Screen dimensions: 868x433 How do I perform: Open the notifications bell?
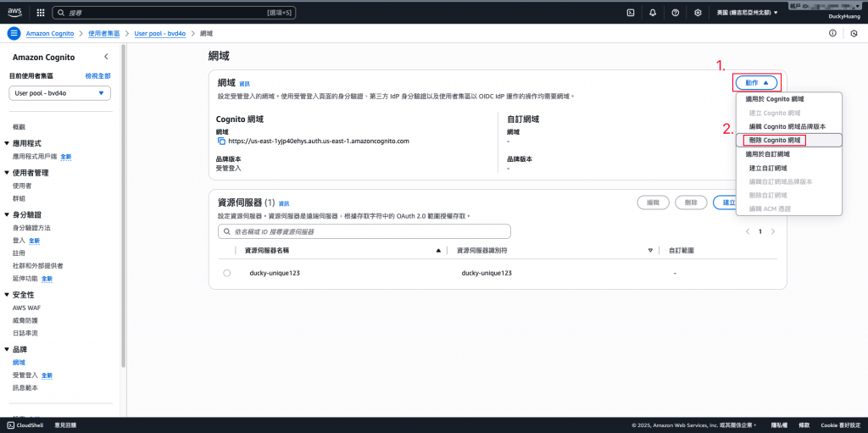point(653,12)
